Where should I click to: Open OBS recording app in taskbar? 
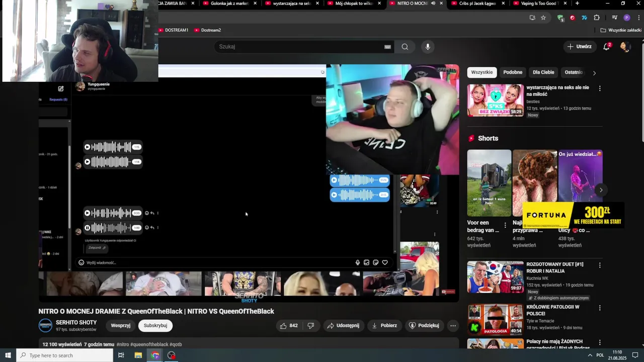(x=172, y=355)
